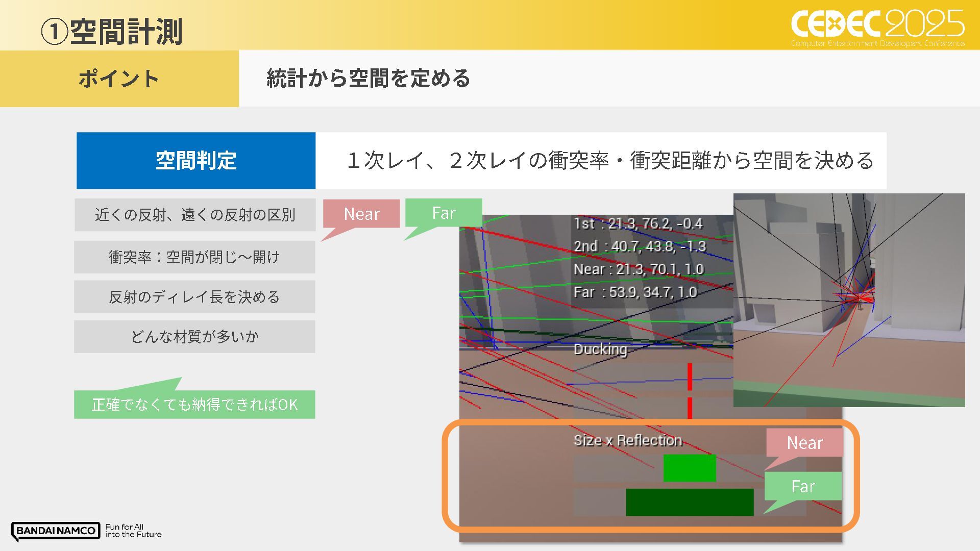Click the green Far callout at top

[x=444, y=213]
